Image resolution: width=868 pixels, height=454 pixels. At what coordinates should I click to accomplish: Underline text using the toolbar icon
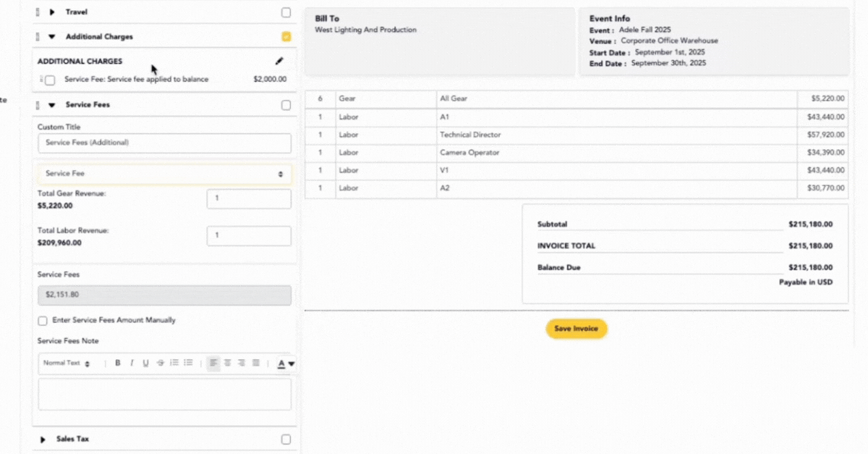pos(145,363)
